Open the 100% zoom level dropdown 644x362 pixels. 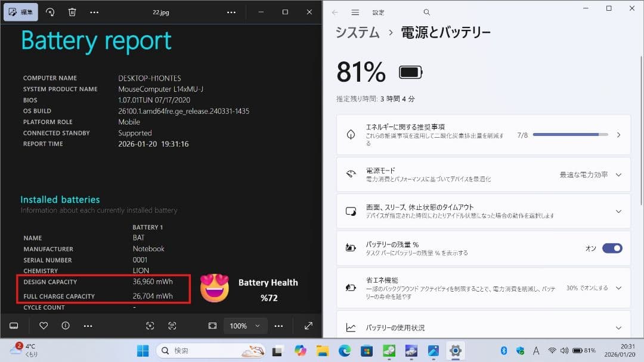[244, 326]
